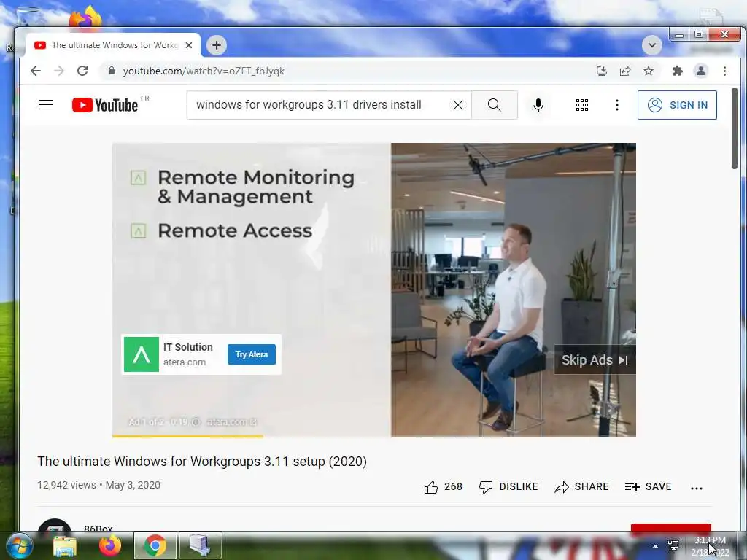Open more actions ellipsis below video
The height and width of the screenshot is (560, 747).
pyautogui.click(x=697, y=488)
